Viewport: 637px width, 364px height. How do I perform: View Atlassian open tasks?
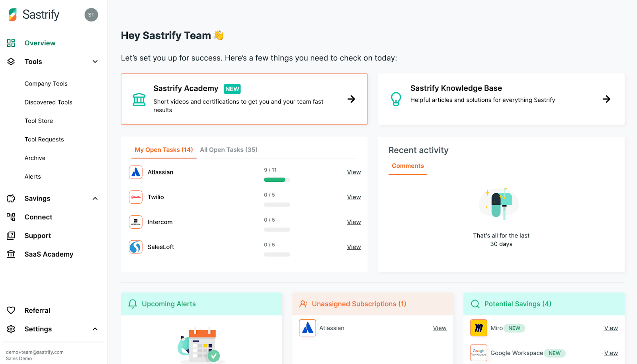(x=354, y=172)
